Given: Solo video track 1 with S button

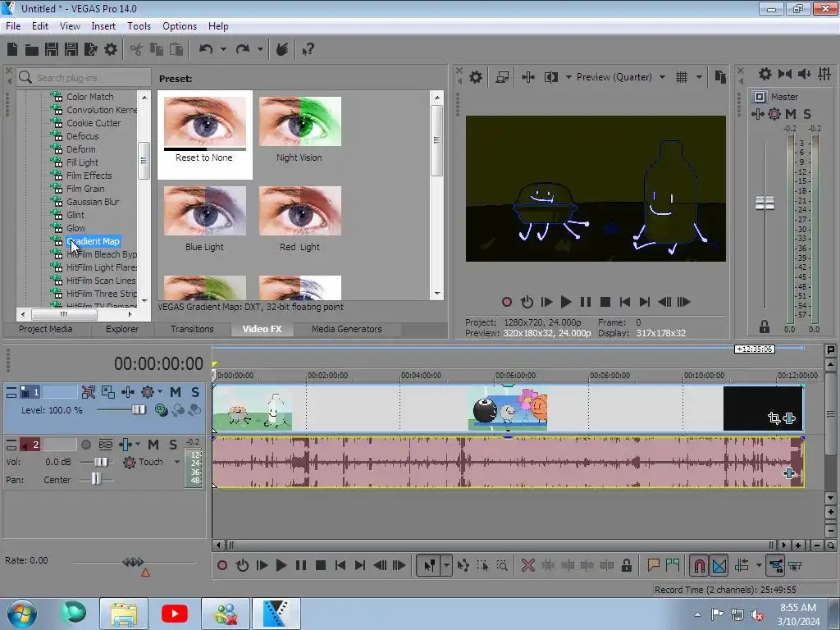Looking at the screenshot, I should pos(195,392).
